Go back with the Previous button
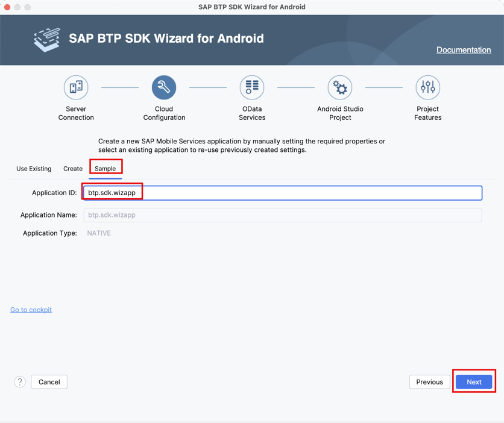The height and width of the screenshot is (423, 504). click(429, 382)
